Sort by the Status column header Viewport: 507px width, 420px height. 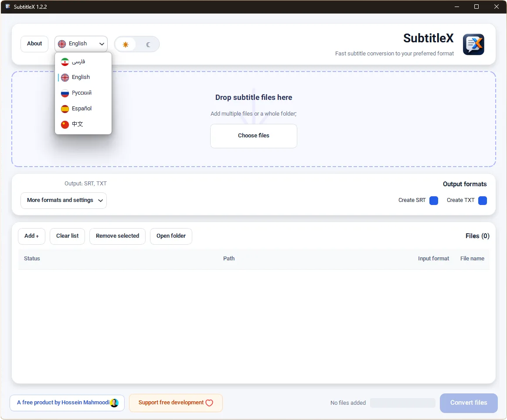[x=32, y=259]
